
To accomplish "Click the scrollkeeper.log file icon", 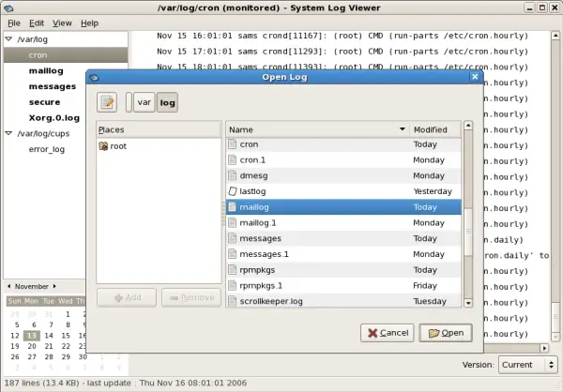I will (234, 301).
